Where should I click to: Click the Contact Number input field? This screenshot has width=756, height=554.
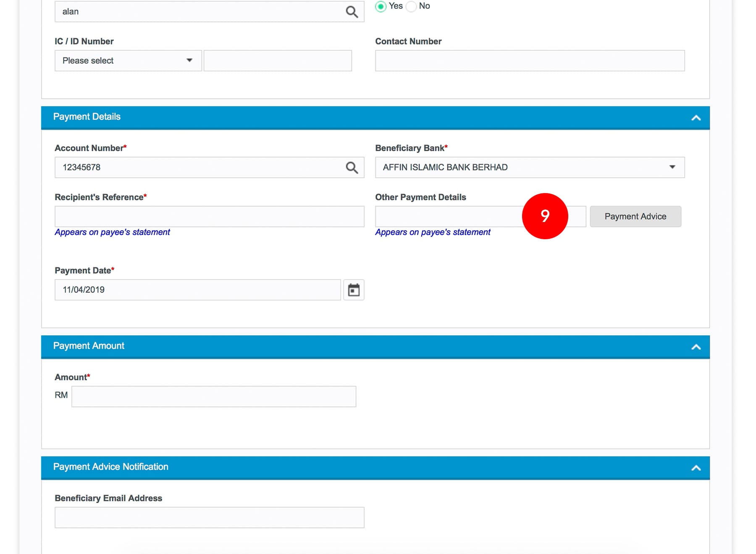[529, 61]
